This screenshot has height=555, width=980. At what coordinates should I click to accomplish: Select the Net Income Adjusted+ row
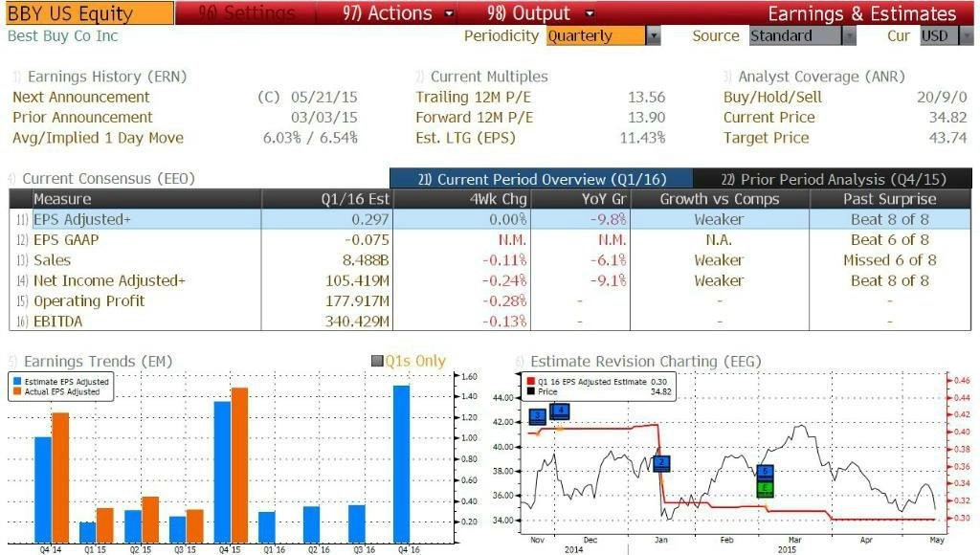[490, 280]
